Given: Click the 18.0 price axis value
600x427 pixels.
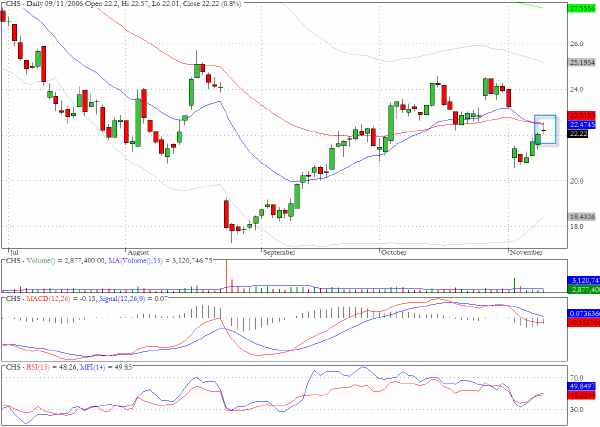Looking at the screenshot, I should (x=577, y=227).
